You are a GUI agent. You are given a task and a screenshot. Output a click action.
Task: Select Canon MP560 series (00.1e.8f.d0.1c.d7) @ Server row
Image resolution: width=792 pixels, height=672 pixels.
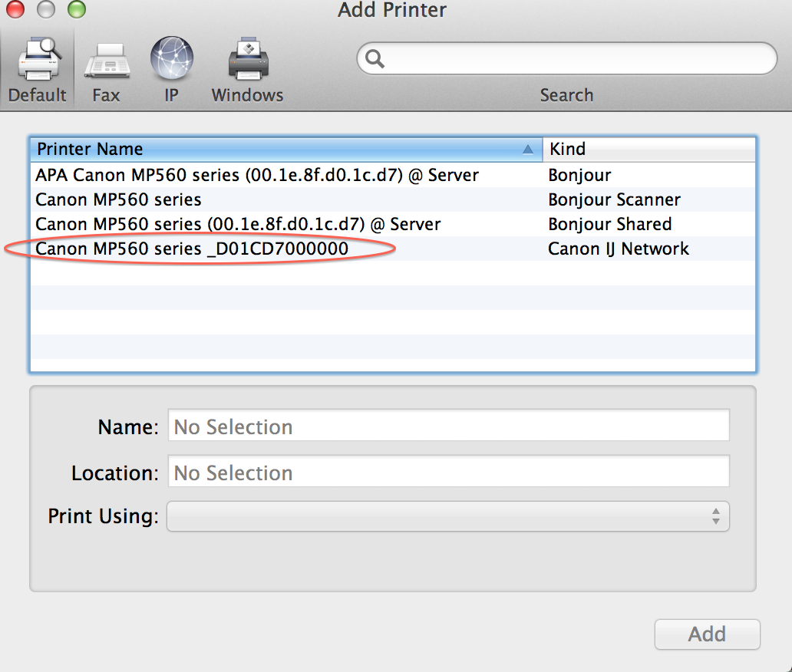coord(393,224)
